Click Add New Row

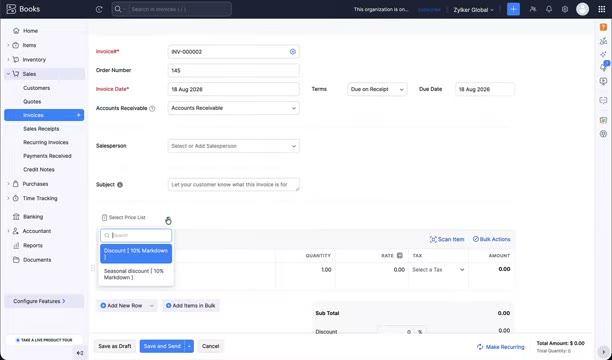pyautogui.click(x=121, y=306)
